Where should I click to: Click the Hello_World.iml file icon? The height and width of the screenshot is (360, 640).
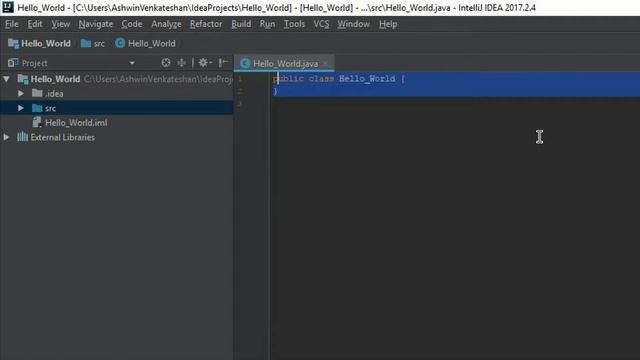37,122
